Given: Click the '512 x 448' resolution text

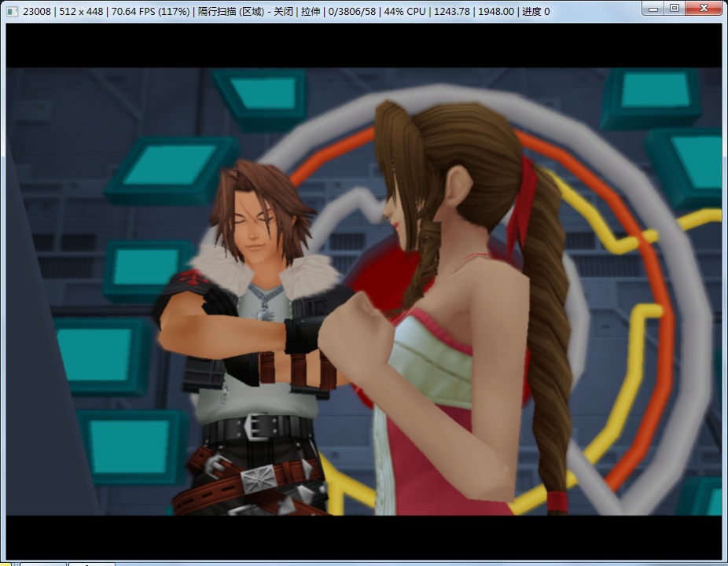Looking at the screenshot, I should click(x=81, y=11).
